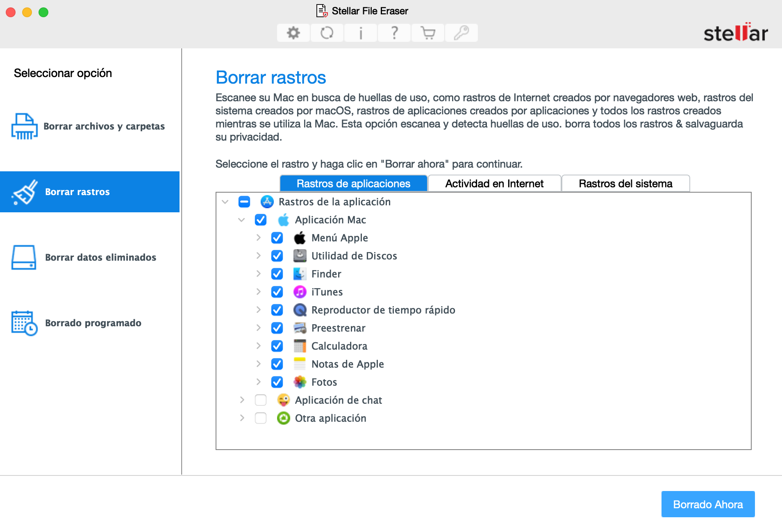Switch to Actividad en Internet tab
Screen dimensions: 782x532
[494, 184]
